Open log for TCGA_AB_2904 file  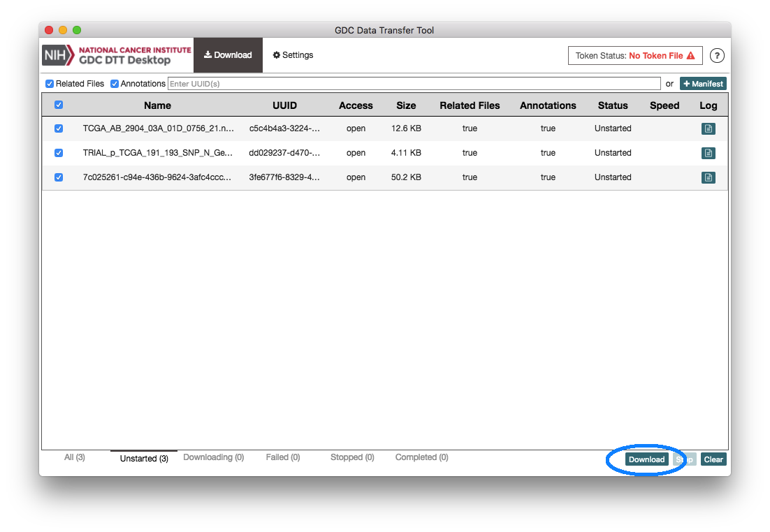tap(709, 128)
